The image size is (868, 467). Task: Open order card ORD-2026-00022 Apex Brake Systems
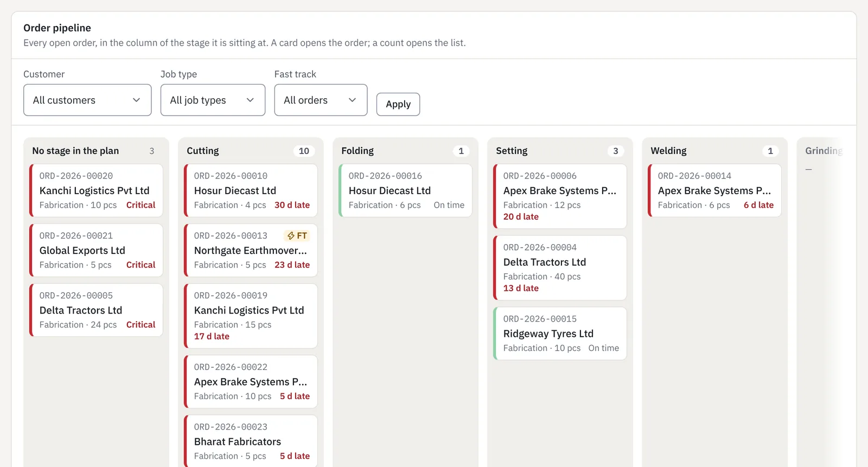click(x=251, y=381)
